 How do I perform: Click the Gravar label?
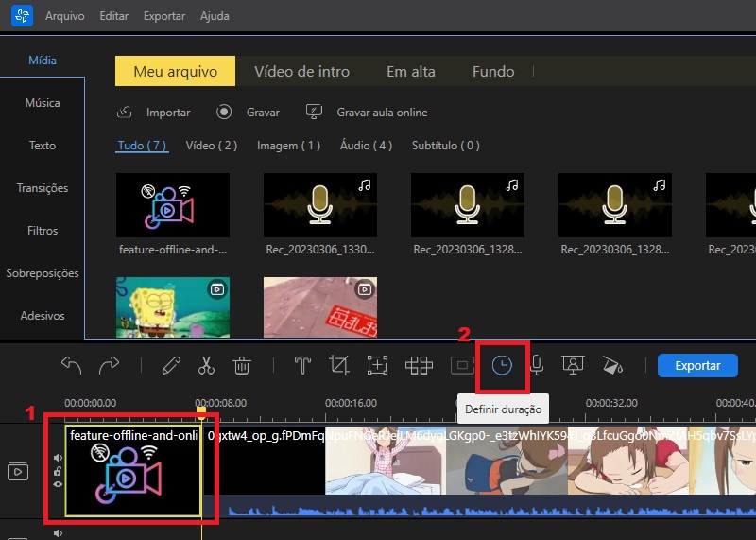pos(263,113)
